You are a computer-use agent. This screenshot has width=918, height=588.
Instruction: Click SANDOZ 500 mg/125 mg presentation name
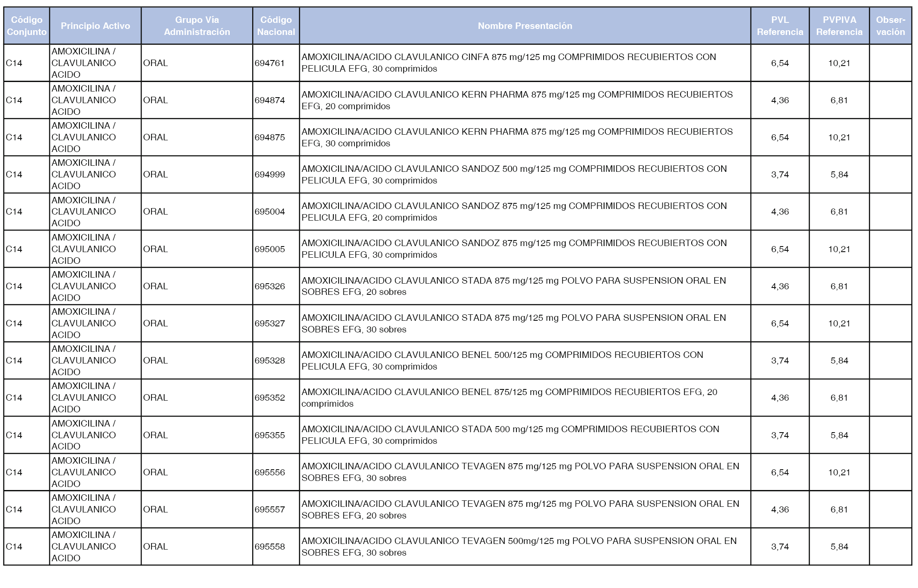[x=514, y=174]
